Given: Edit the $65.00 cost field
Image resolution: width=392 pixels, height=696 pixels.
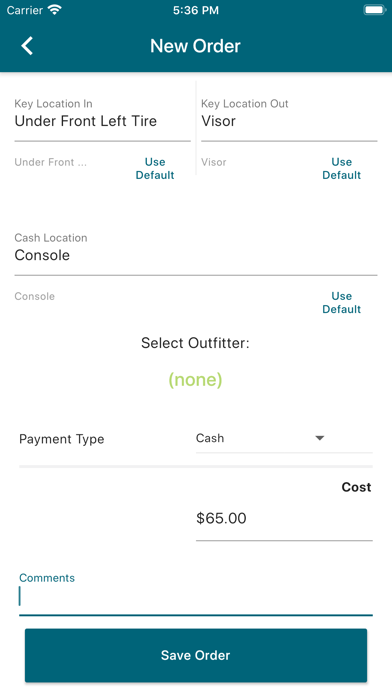Looking at the screenshot, I should (284, 518).
